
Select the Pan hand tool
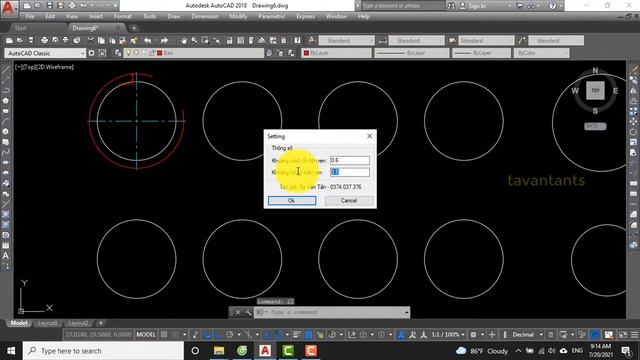[184, 40]
